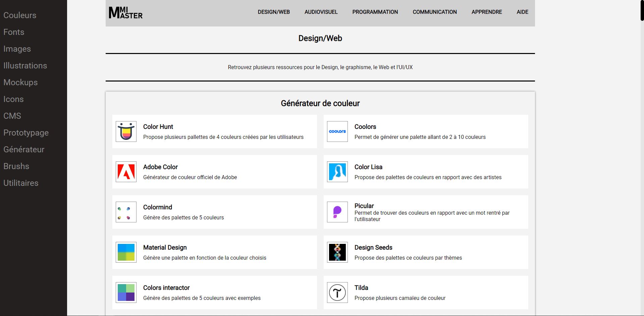The image size is (644, 316).
Task: Open the Apprendre navigation item
Action: pos(487,12)
